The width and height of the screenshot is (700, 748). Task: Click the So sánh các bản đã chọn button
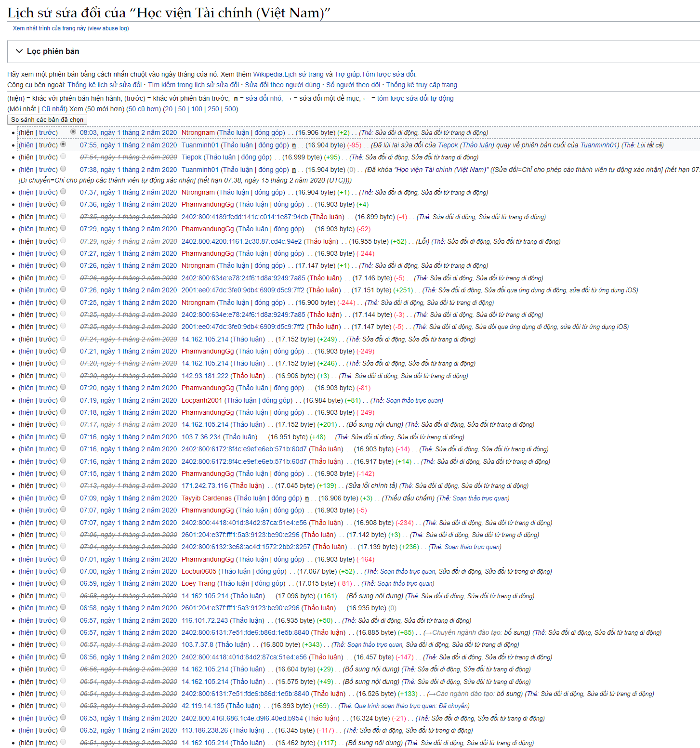47,119
